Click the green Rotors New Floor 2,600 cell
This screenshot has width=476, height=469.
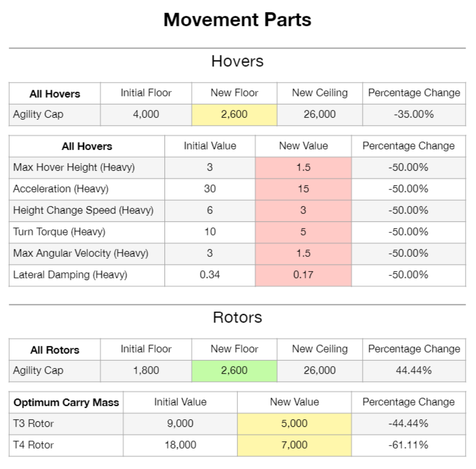(234, 371)
